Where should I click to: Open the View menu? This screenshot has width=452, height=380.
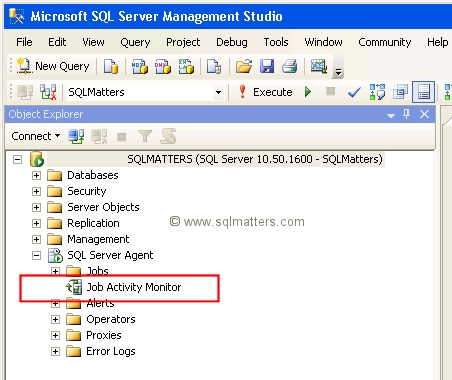pyautogui.click(x=93, y=42)
